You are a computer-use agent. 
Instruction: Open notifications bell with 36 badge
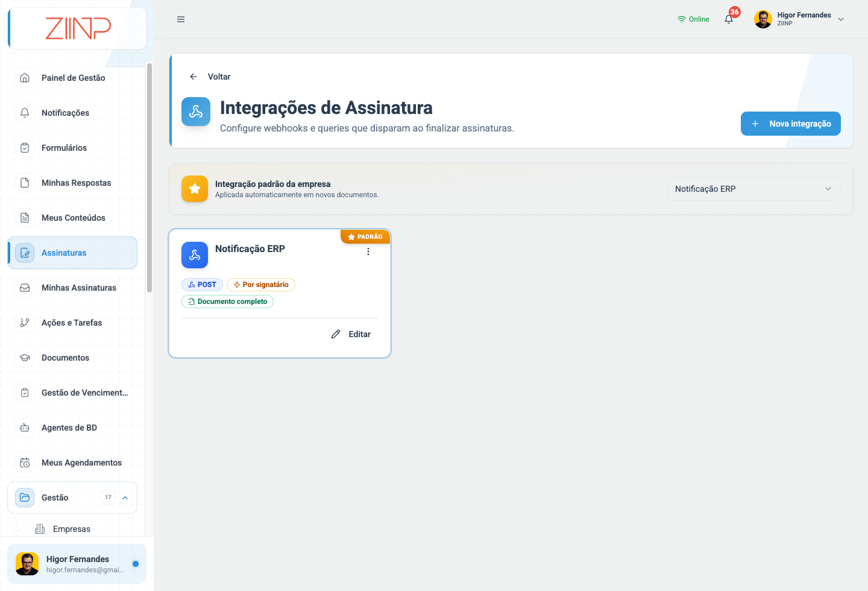pyautogui.click(x=729, y=19)
